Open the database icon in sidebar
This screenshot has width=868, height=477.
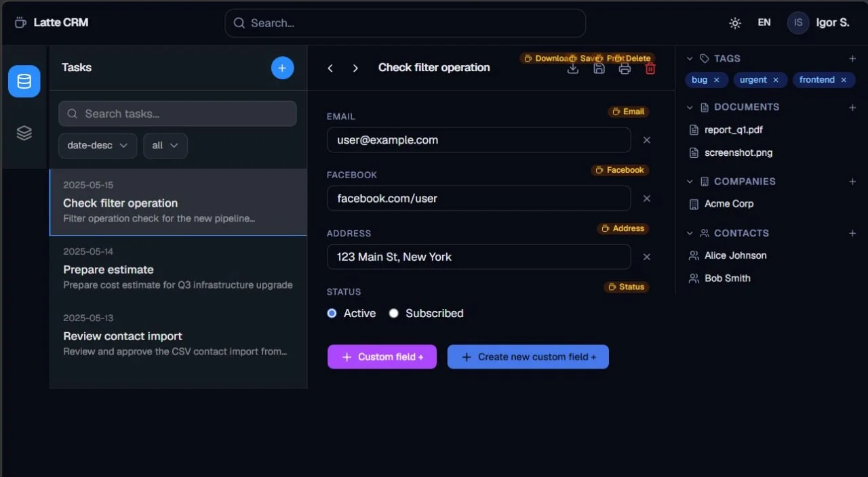pyautogui.click(x=24, y=81)
